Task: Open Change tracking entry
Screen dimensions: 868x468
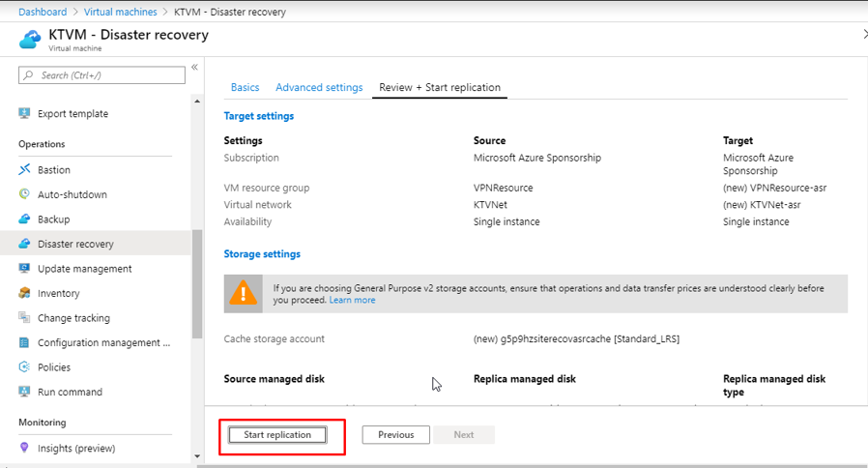Action: [x=73, y=318]
